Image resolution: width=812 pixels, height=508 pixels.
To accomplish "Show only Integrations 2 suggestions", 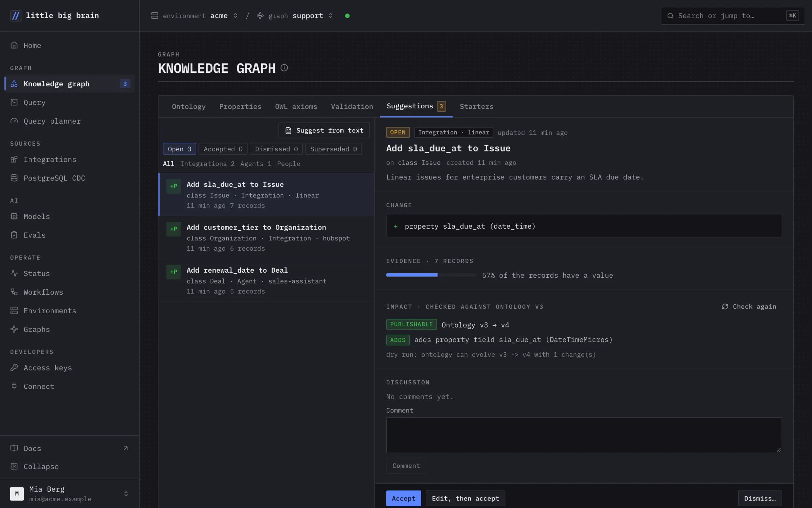I will pyautogui.click(x=207, y=164).
